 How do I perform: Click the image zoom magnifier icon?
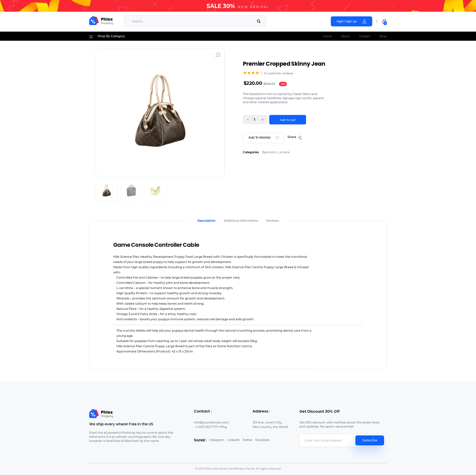click(218, 55)
